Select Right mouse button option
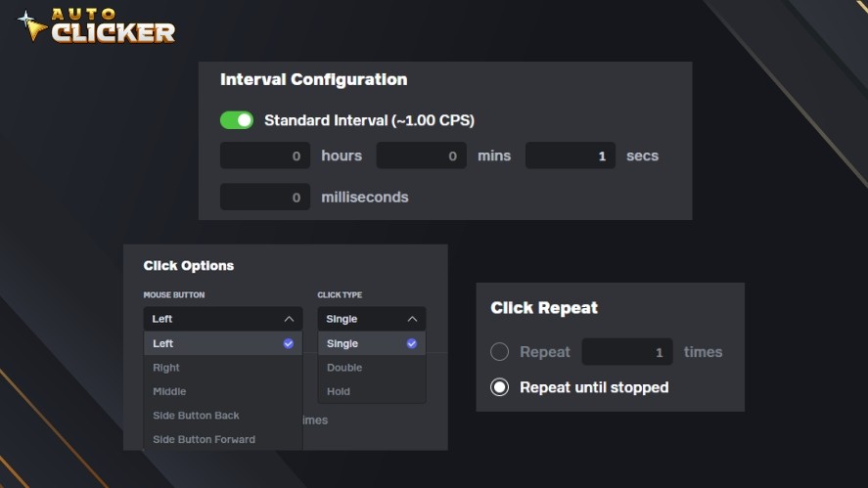 point(223,368)
